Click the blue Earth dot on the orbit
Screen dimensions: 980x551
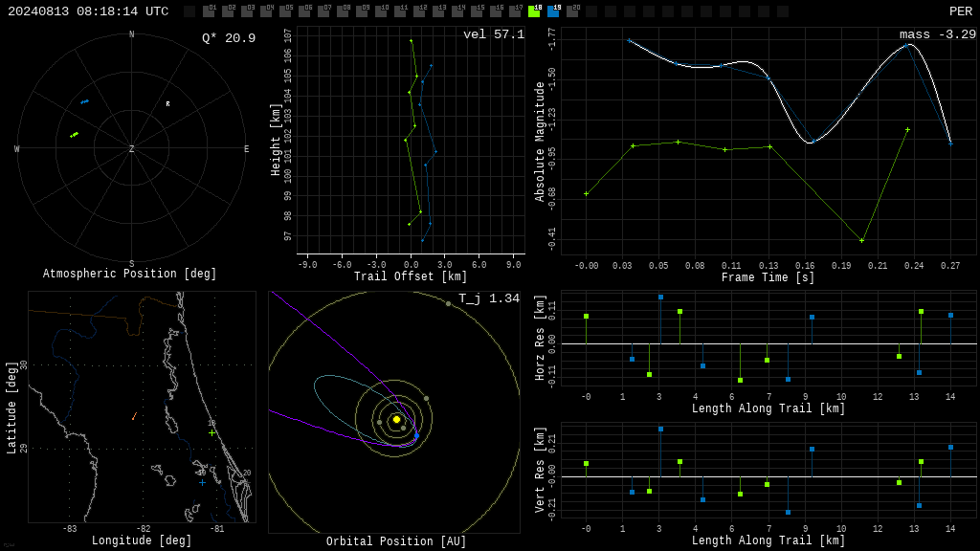coord(416,435)
